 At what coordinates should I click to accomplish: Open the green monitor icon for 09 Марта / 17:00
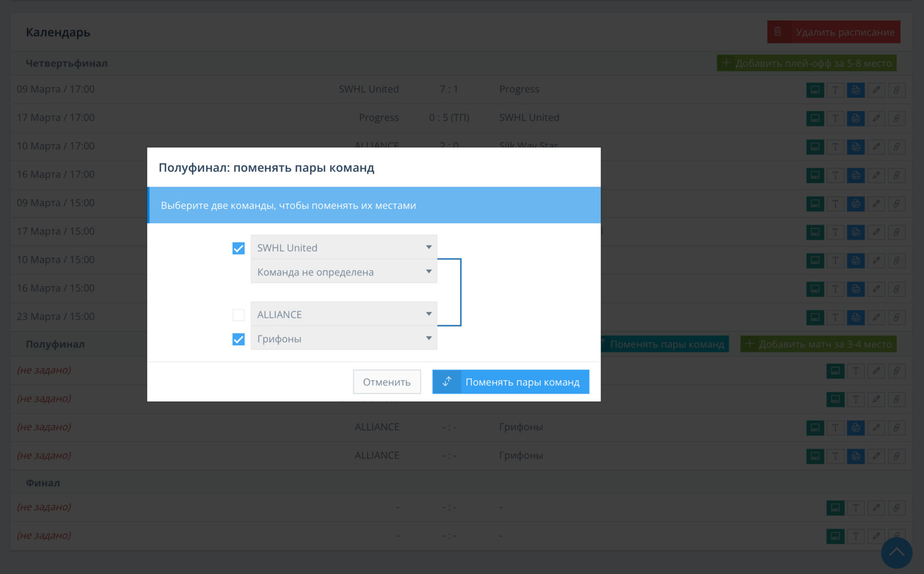(x=815, y=90)
